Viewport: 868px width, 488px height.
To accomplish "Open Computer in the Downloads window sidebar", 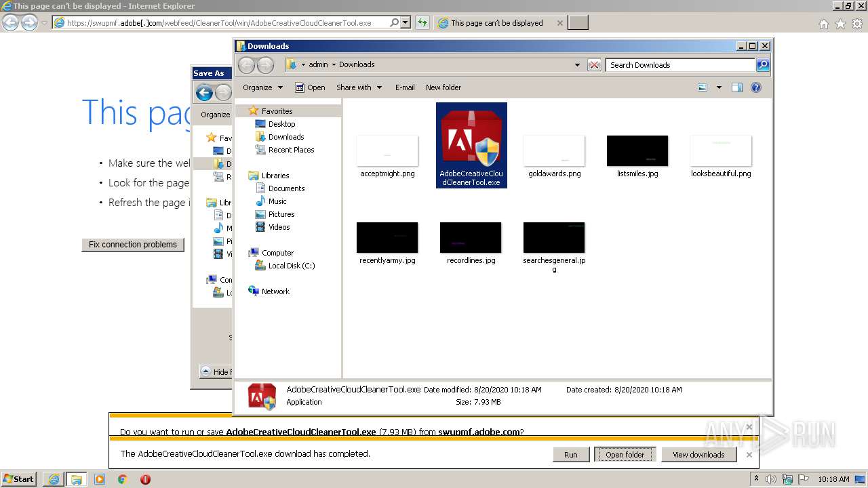I will [277, 253].
